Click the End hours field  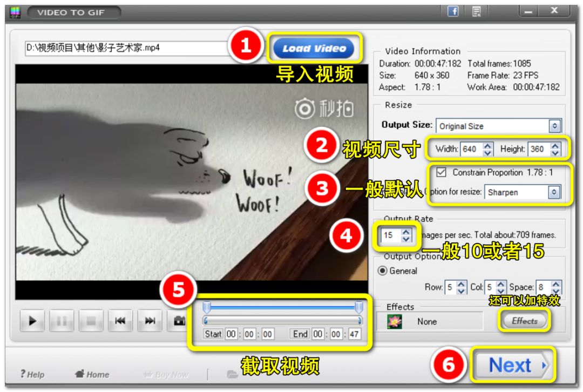coord(317,334)
